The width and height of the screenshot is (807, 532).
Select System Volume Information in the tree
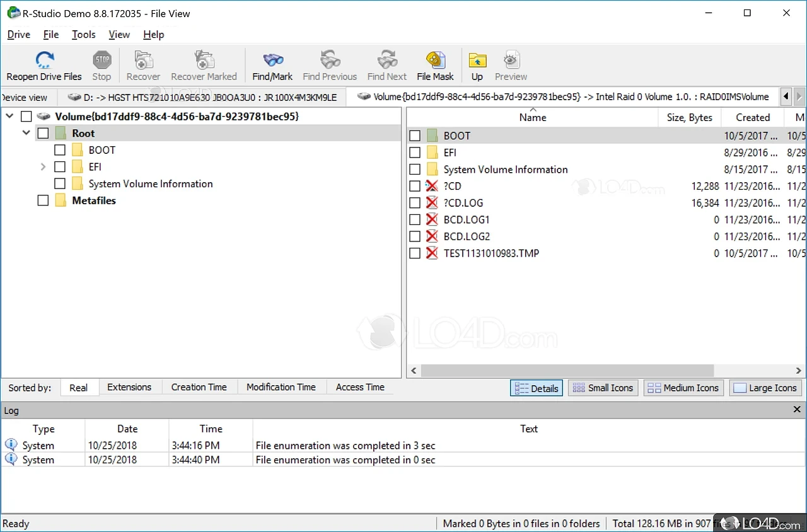coord(151,184)
